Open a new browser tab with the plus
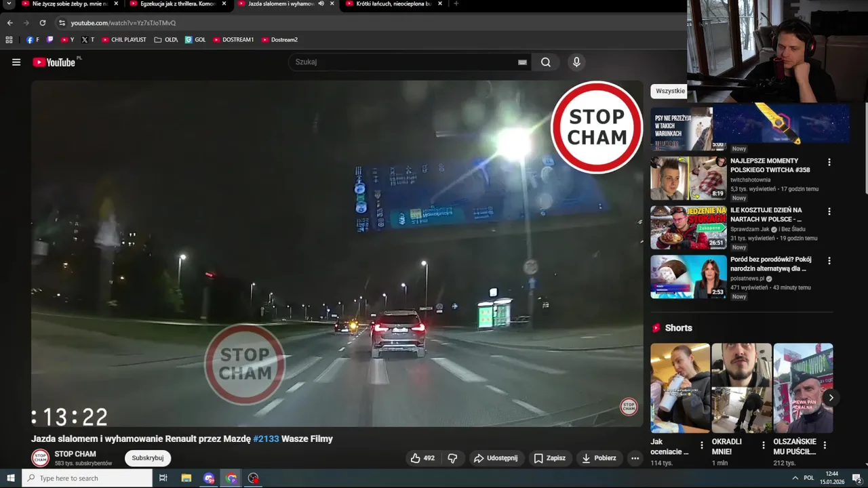Image resolution: width=868 pixels, height=488 pixels. [456, 4]
